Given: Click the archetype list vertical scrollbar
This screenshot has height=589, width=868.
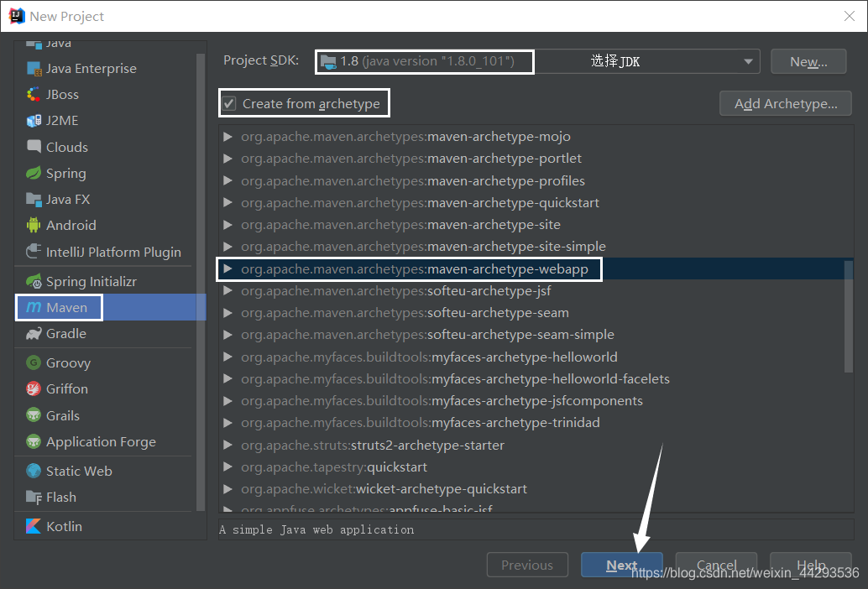Looking at the screenshot, I should pyautogui.click(x=848, y=317).
